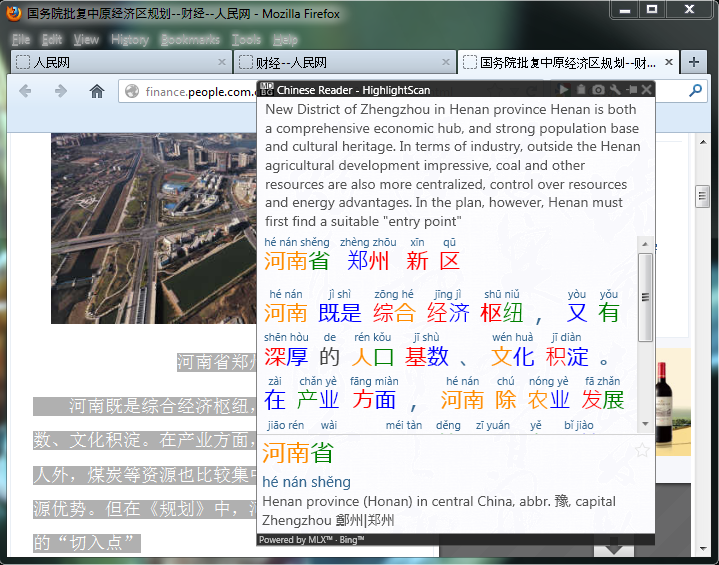
Task: Click the word 农业 in the reader
Action: coord(548,399)
